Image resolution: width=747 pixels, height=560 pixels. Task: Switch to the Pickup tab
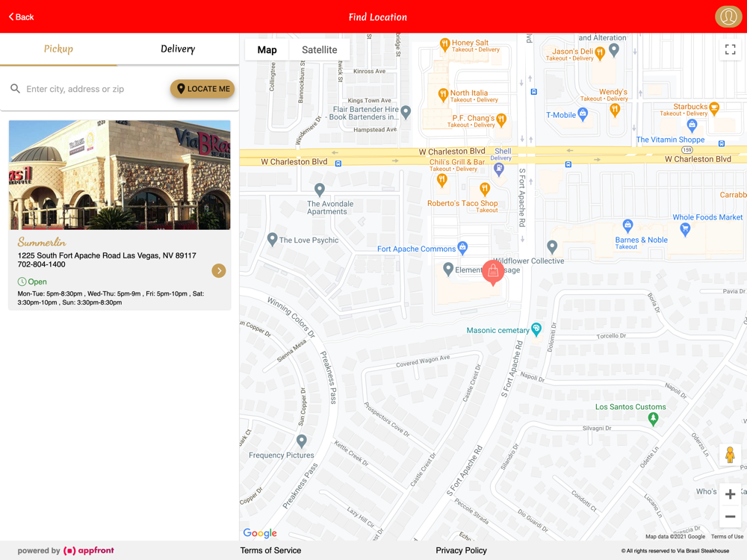click(x=58, y=49)
